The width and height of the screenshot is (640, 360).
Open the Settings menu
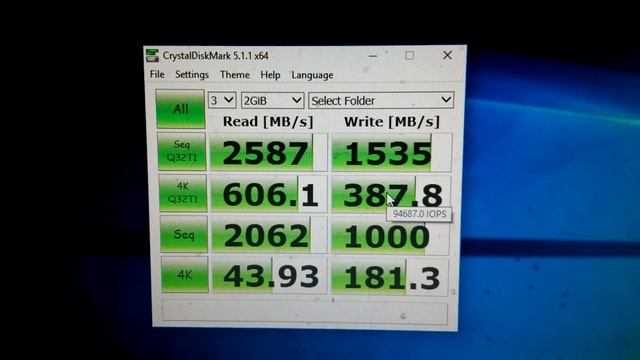192,75
